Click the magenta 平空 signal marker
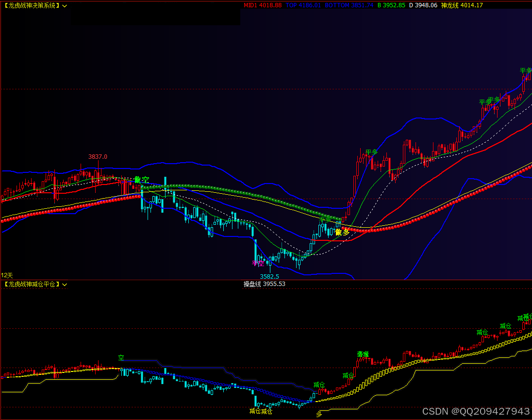The width and height of the screenshot is (532, 420). click(258, 263)
